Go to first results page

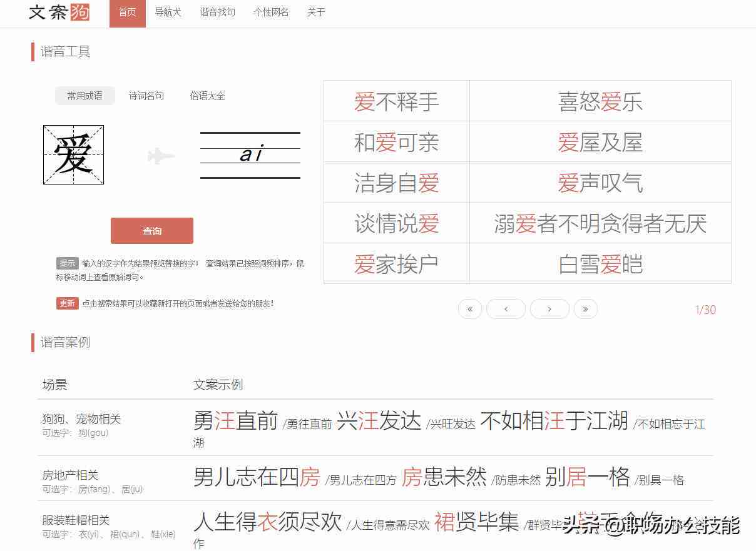tap(470, 309)
